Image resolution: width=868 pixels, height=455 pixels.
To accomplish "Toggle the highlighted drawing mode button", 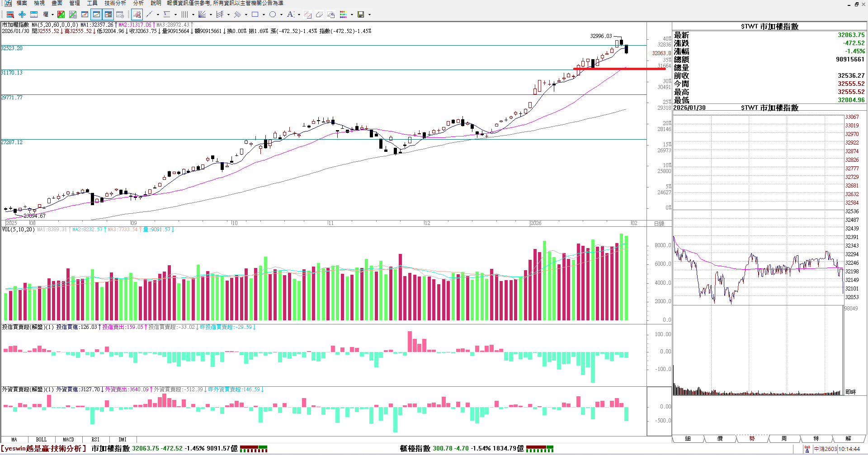I will click(137, 14).
